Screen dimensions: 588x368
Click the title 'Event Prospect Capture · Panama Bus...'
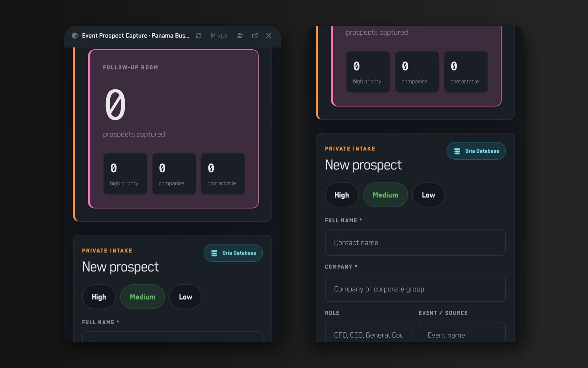click(136, 36)
